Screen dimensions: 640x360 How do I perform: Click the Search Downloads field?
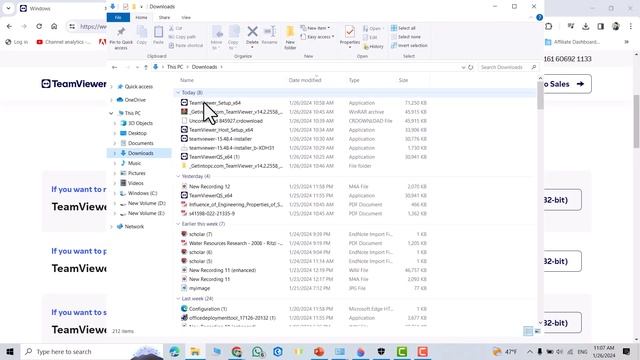click(x=507, y=67)
